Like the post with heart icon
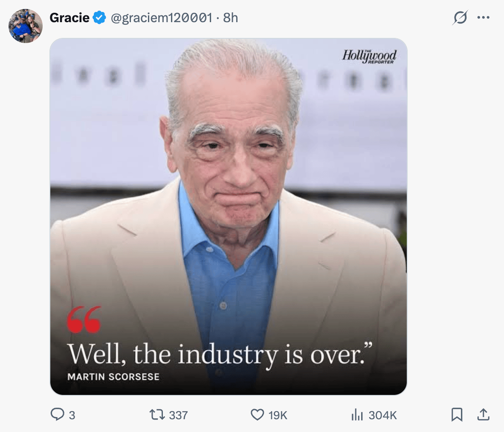 257,415
